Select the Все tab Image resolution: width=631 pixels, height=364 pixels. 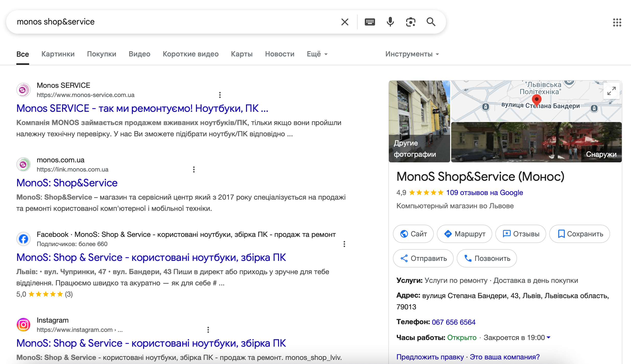[23, 54]
